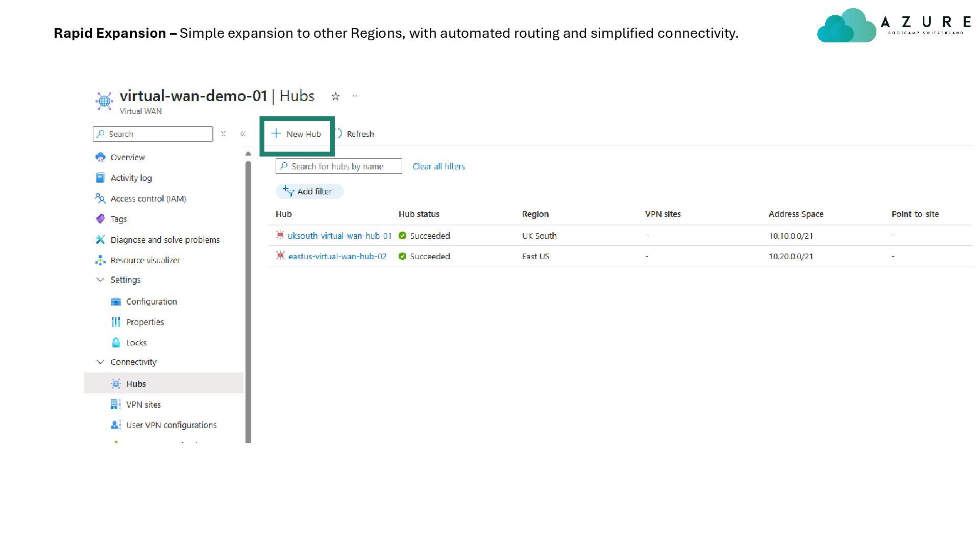Favorite virtual-wan-demo-01 with the star icon
Viewport: 980px width, 551px height.
click(335, 96)
